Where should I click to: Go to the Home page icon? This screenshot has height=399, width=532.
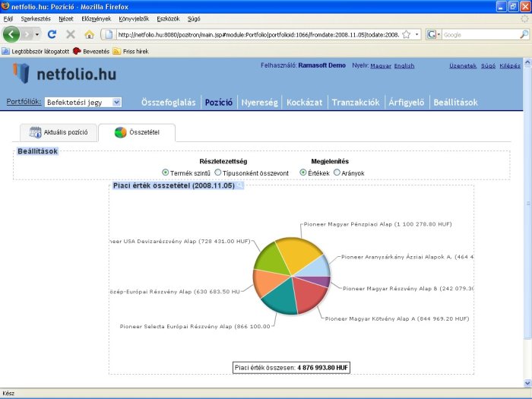click(89, 34)
